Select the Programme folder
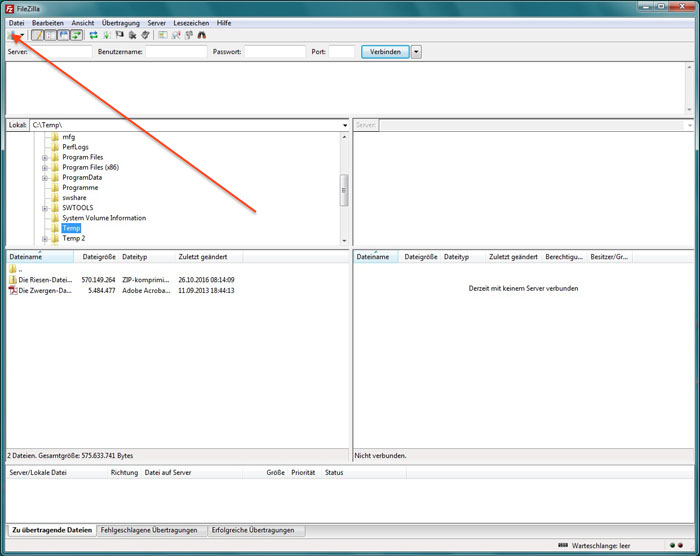Viewport: 700px width, 556px height. (80, 188)
